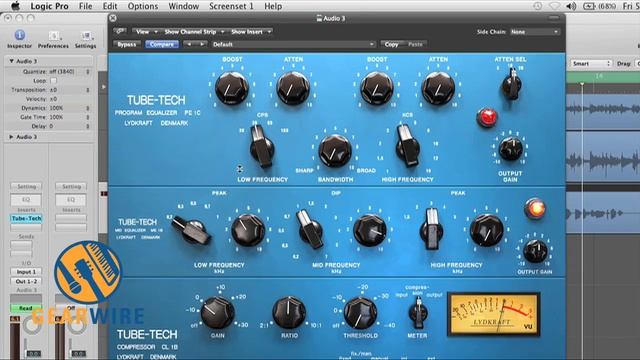Toggle the red PE 1C power lamp

coord(487,118)
